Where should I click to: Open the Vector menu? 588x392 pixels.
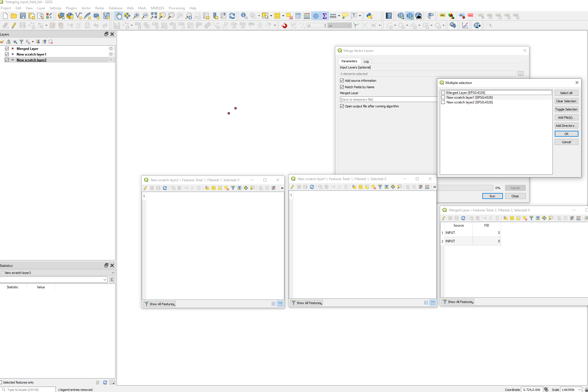86,8
